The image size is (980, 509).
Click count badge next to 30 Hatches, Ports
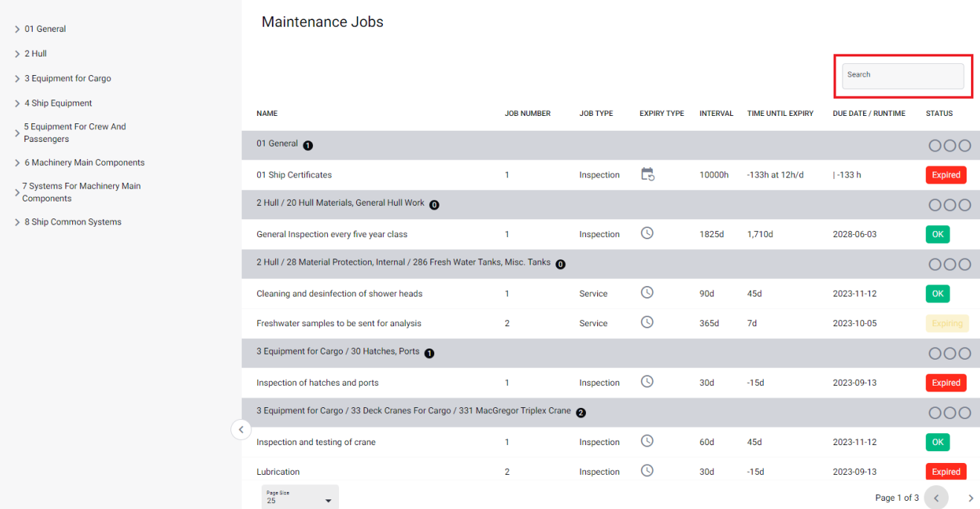pyautogui.click(x=429, y=353)
